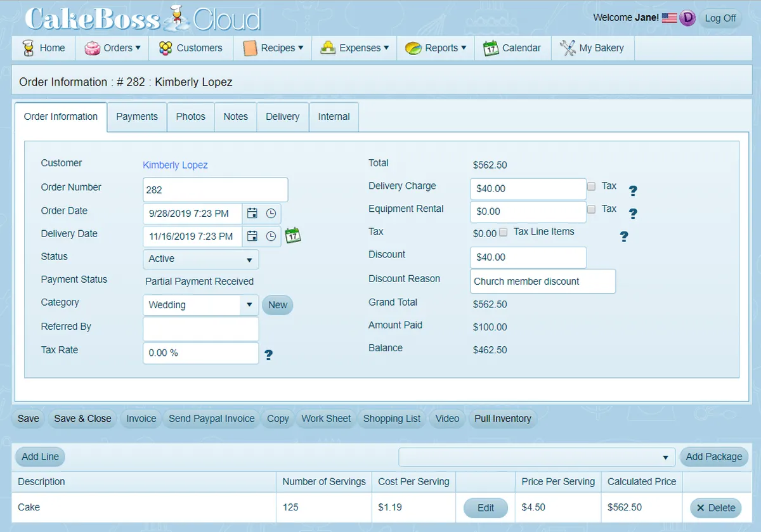Open the Order Date clock time picker
Screen dimensions: 761x532
(x=271, y=213)
